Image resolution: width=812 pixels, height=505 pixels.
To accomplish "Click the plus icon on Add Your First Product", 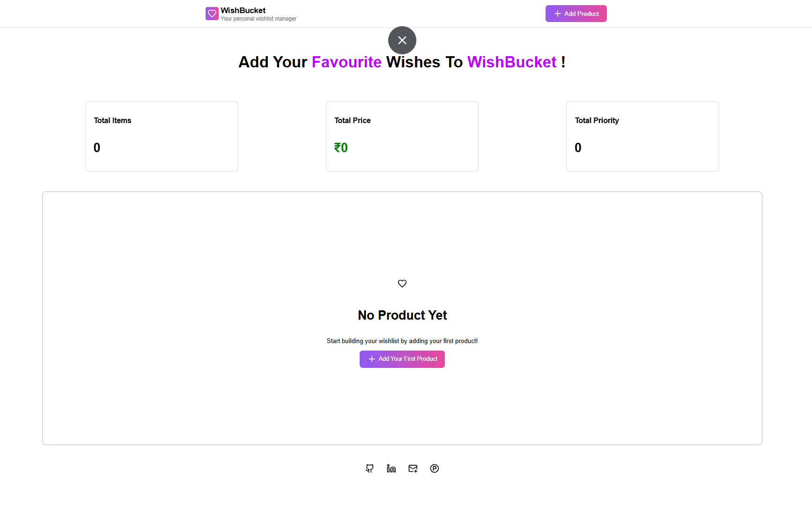I will click(x=371, y=359).
